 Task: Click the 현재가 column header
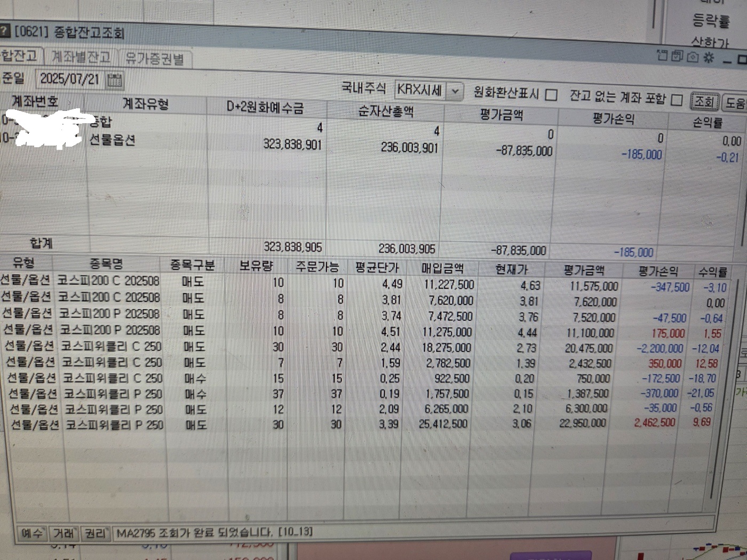click(x=511, y=269)
